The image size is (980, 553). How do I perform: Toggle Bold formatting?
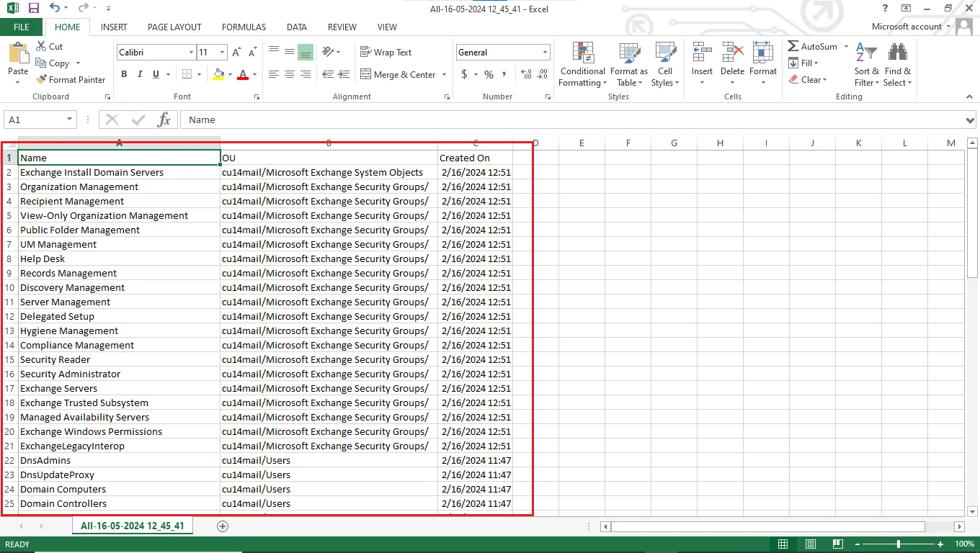(x=124, y=74)
